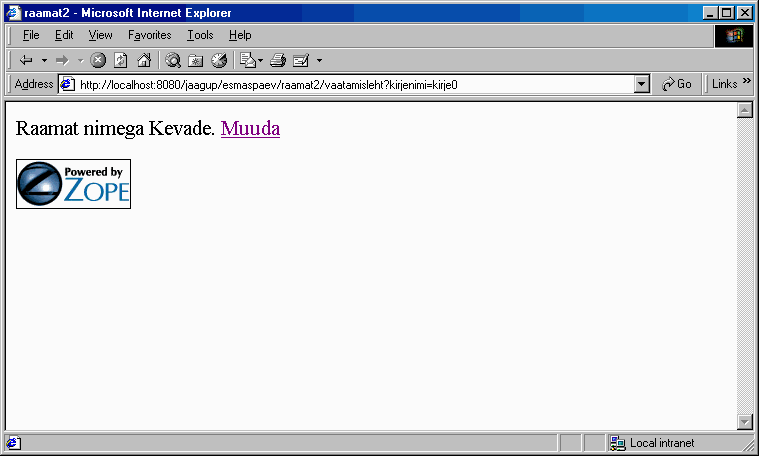Go back with the Back arrow

click(x=26, y=61)
